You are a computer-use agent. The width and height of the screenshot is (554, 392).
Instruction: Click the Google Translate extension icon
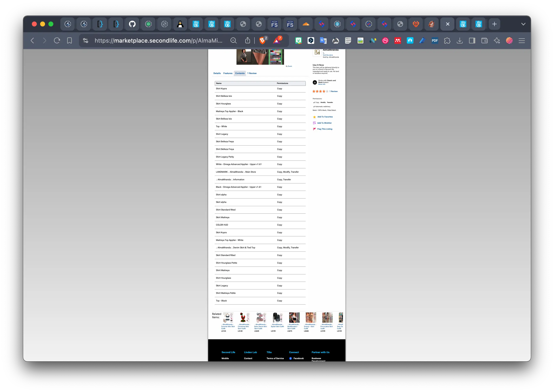pyautogui.click(x=323, y=41)
